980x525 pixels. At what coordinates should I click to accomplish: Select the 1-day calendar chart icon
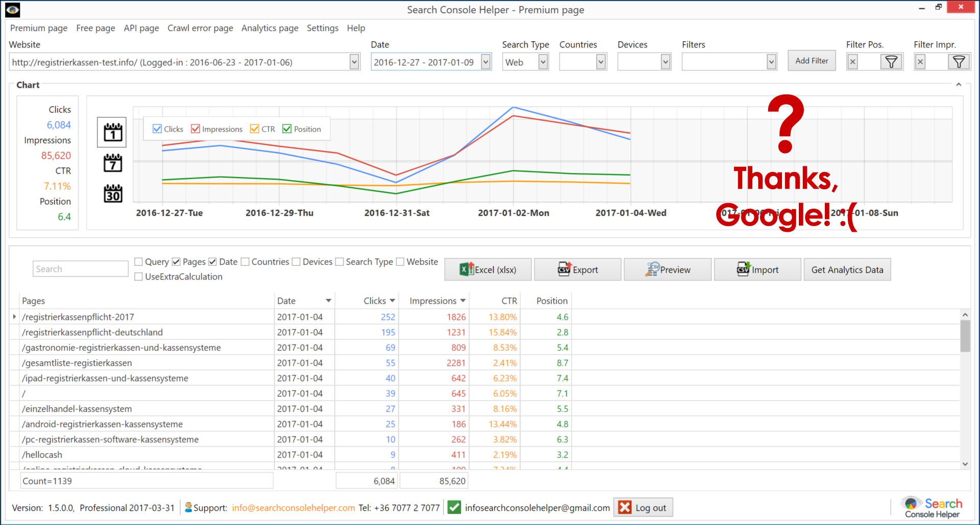tap(112, 133)
